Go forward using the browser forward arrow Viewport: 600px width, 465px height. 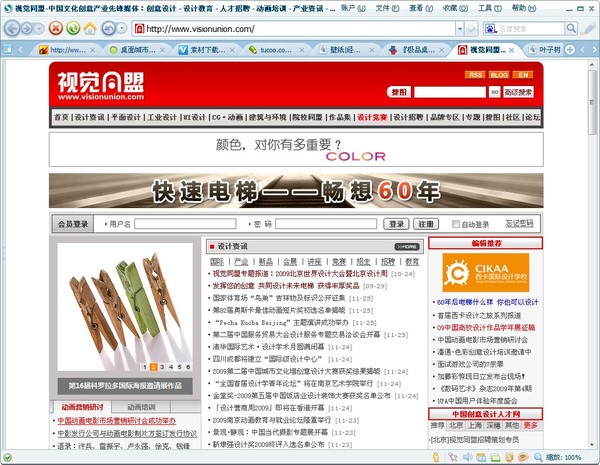27,29
